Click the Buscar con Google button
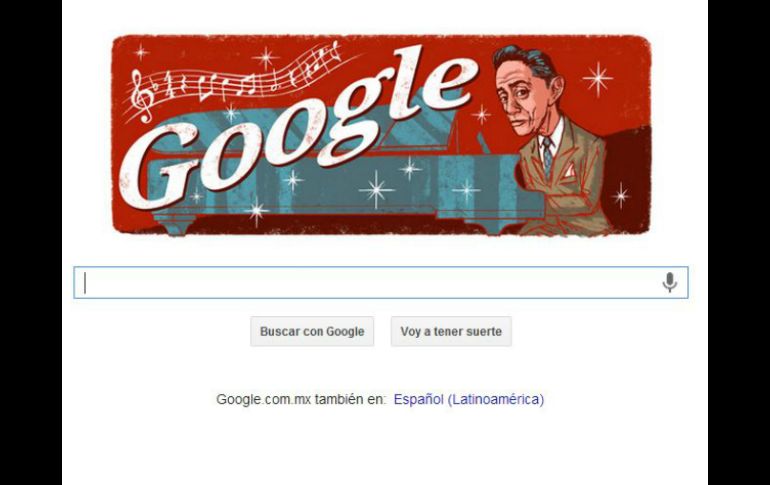770x485 pixels. 312,331
